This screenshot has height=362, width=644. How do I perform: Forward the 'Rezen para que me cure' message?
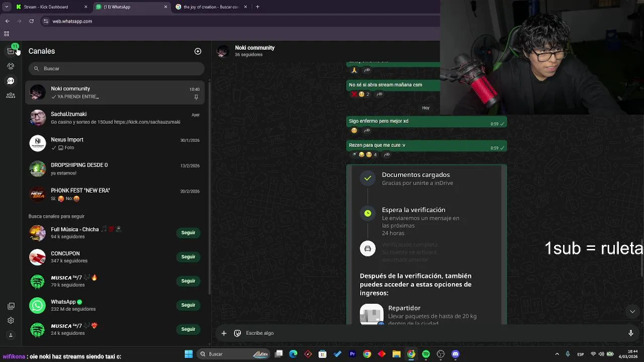point(387,154)
